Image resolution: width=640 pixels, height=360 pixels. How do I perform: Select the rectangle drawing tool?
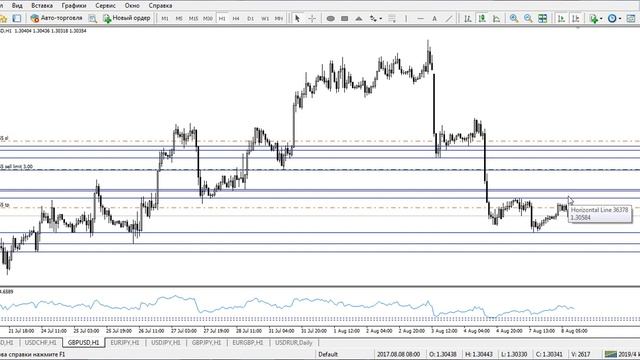tap(344, 18)
